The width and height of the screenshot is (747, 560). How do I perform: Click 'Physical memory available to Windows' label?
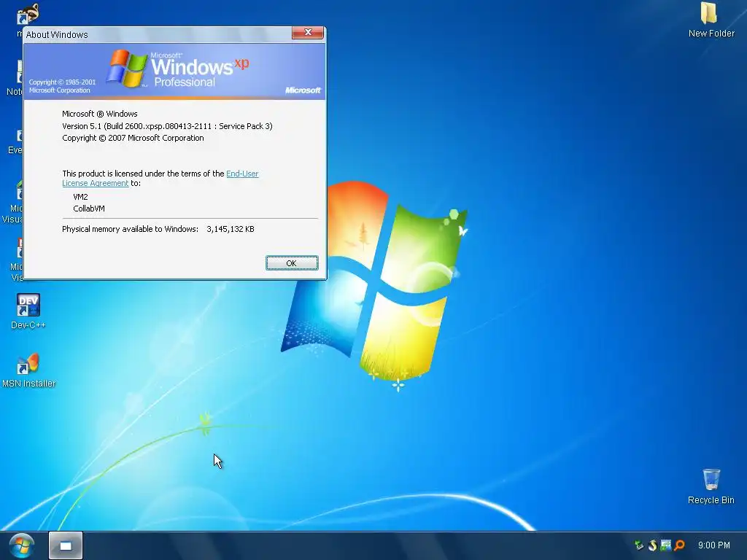[x=130, y=229]
